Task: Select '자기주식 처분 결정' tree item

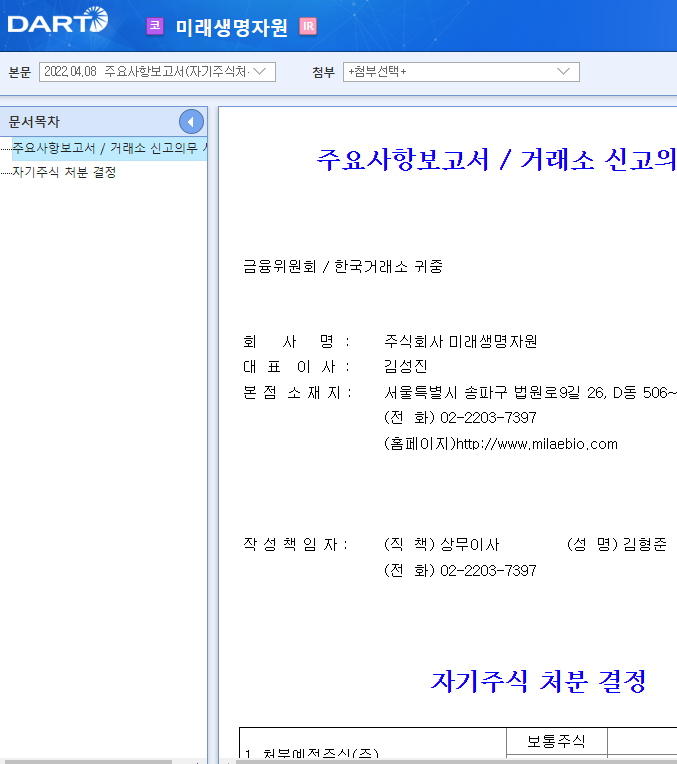Action: pyautogui.click(x=64, y=172)
